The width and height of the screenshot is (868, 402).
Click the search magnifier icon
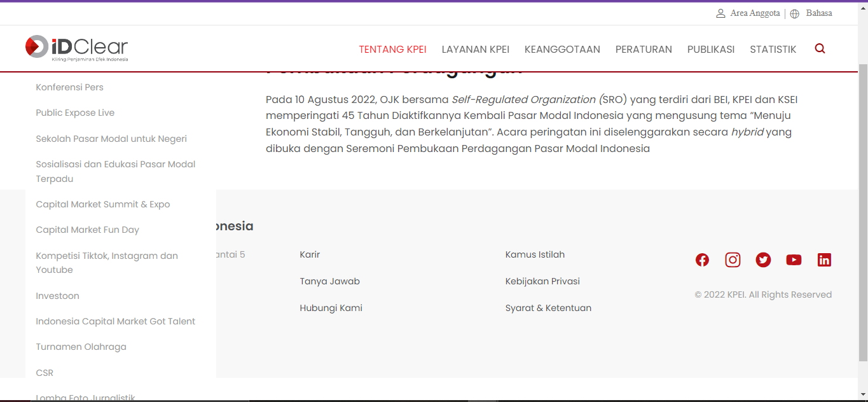point(820,48)
